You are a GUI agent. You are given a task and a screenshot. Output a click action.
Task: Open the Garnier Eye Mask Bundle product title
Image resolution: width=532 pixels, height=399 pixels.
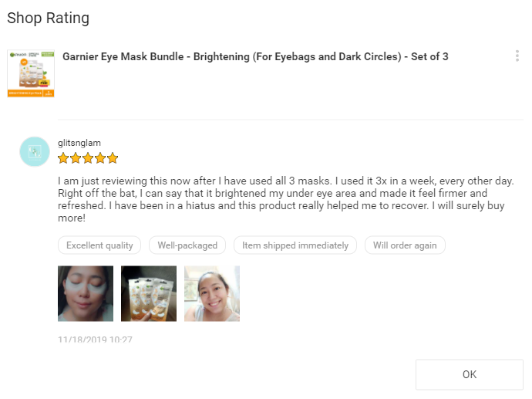pos(255,56)
